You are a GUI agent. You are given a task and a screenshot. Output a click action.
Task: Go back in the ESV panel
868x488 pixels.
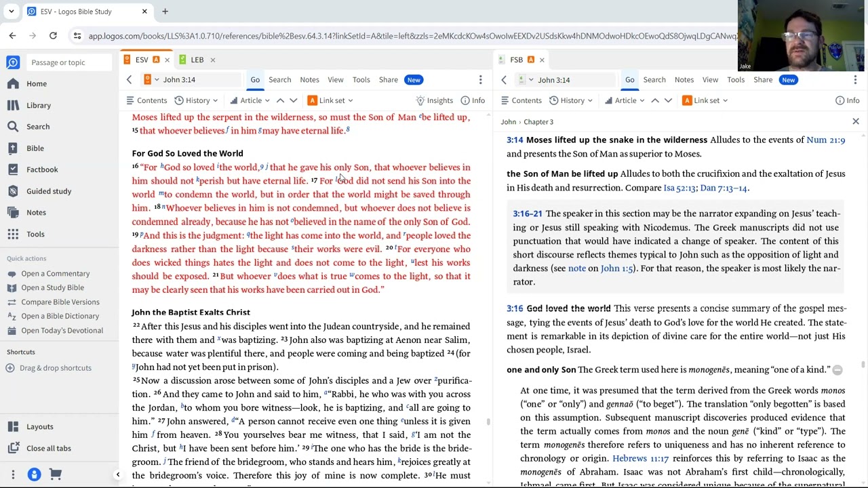tap(129, 80)
